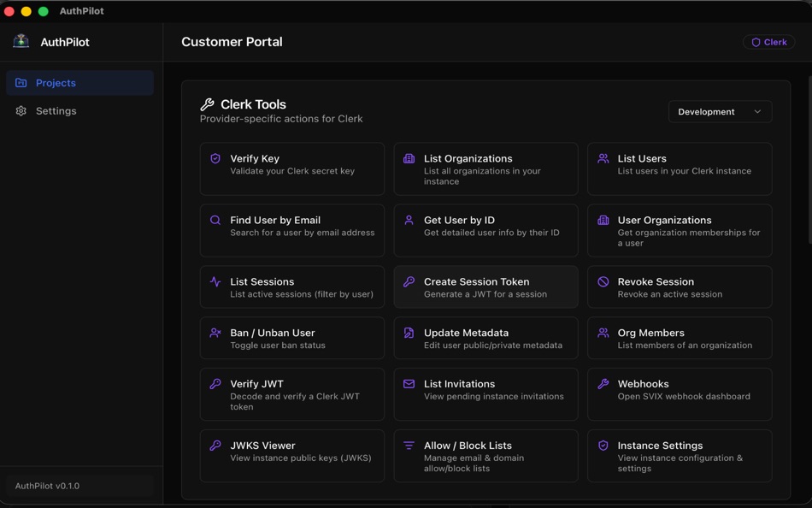The image size is (812, 508).
Task: Select the Ban / Unban User card
Action: [291, 339]
